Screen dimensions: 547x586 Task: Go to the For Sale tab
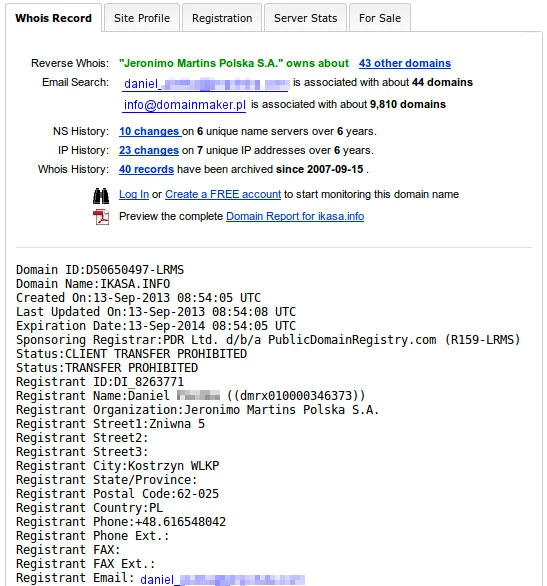(380, 18)
